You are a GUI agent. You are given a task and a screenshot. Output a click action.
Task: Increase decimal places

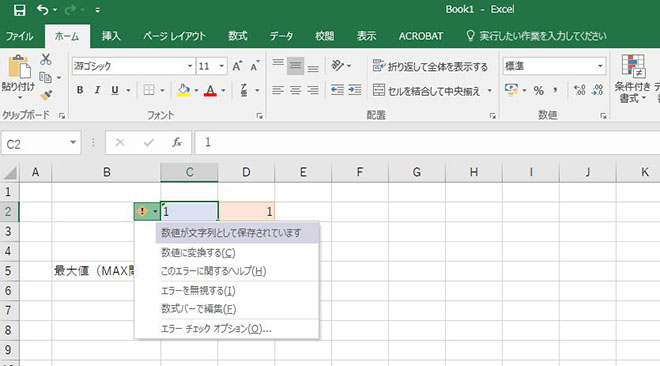pos(580,90)
